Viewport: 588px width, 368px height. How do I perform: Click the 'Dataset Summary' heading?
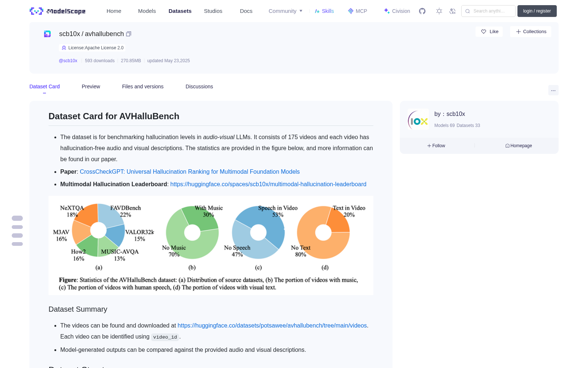(78, 309)
